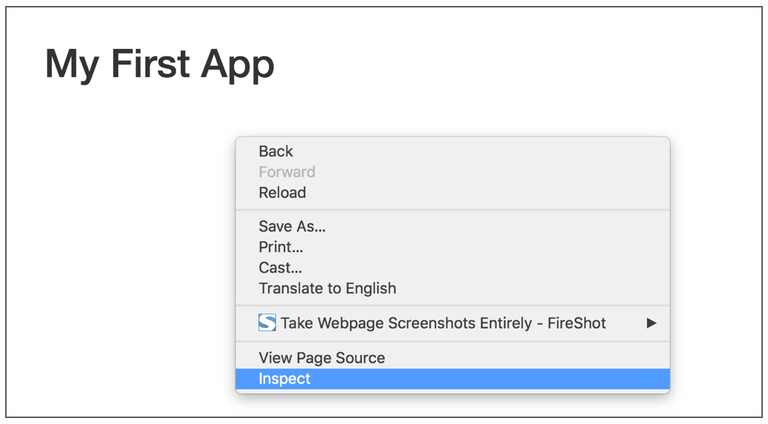Click the greyed-out Forward entry
Viewport: 768px width, 424px height.
[x=287, y=172]
